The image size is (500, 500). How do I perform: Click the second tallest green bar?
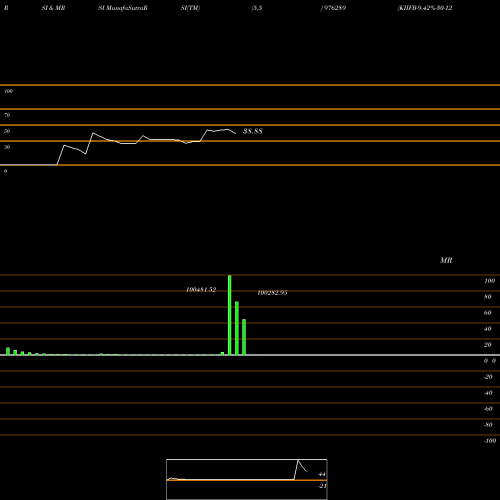tap(237, 328)
